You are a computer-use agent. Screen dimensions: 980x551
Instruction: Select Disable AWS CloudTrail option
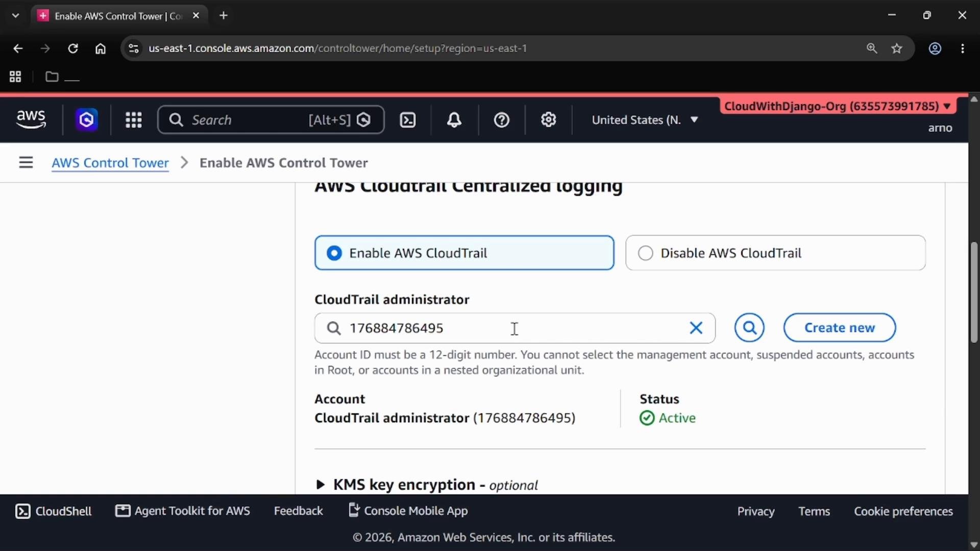tap(775, 253)
